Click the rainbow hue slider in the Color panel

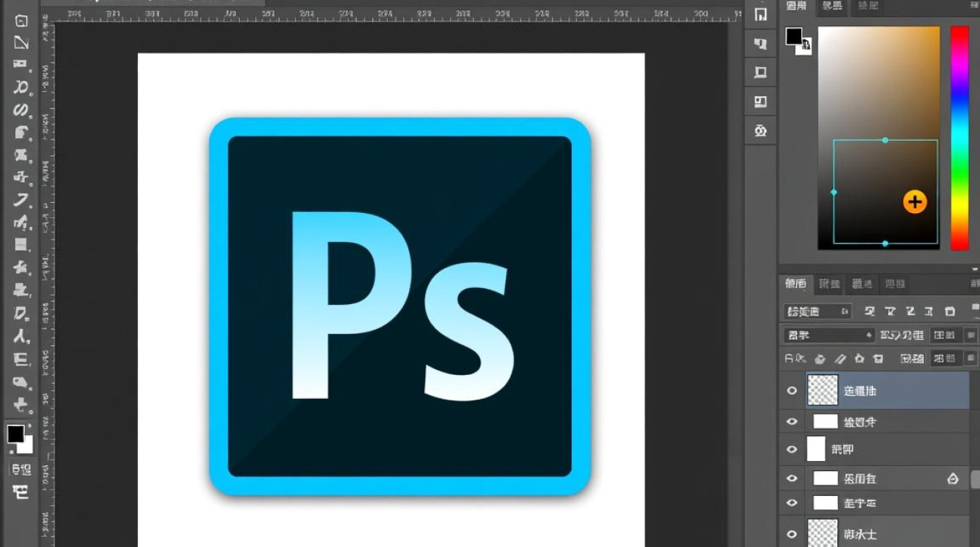tap(960, 138)
